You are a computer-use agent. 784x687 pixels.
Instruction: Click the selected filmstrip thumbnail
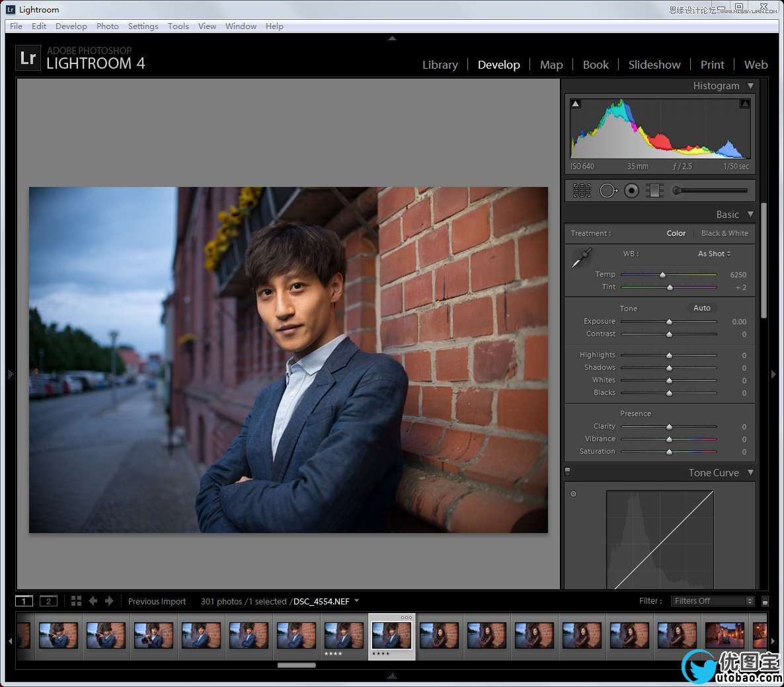[391, 636]
